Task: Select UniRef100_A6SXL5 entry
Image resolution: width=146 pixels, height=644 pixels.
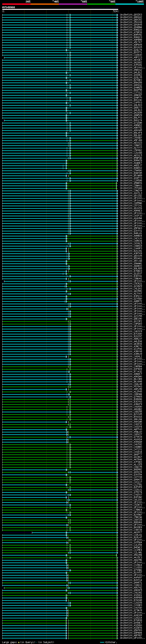Action: pos(131,155)
